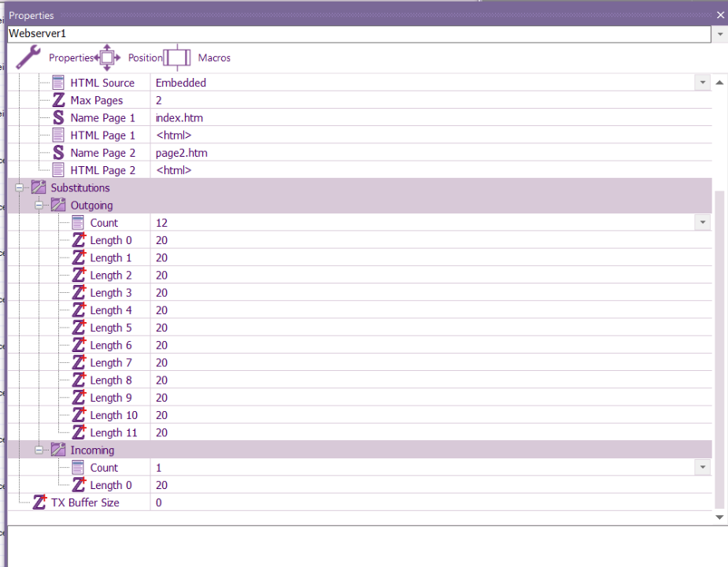728x567 pixels.
Task: Close the Properties panel
Action: click(x=720, y=15)
